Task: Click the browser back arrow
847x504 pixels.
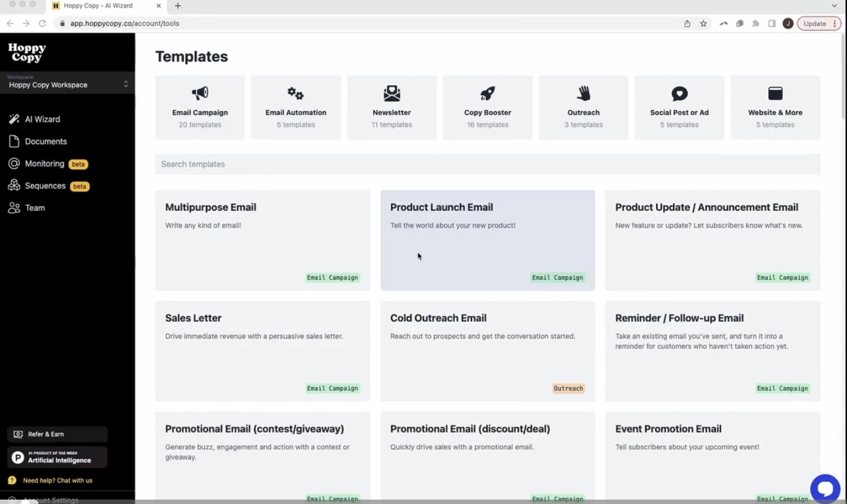Action: pos(10,23)
